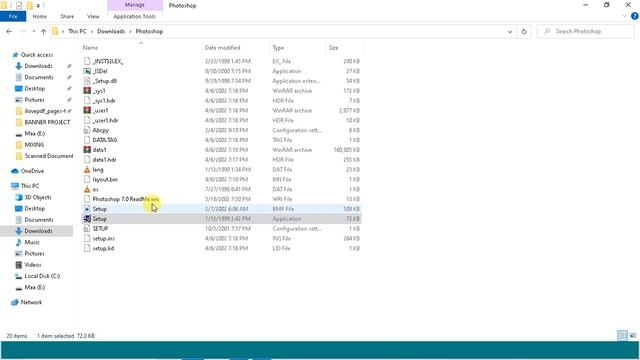
Task: Open pinned Pictures under Quick access
Action: click(x=34, y=100)
